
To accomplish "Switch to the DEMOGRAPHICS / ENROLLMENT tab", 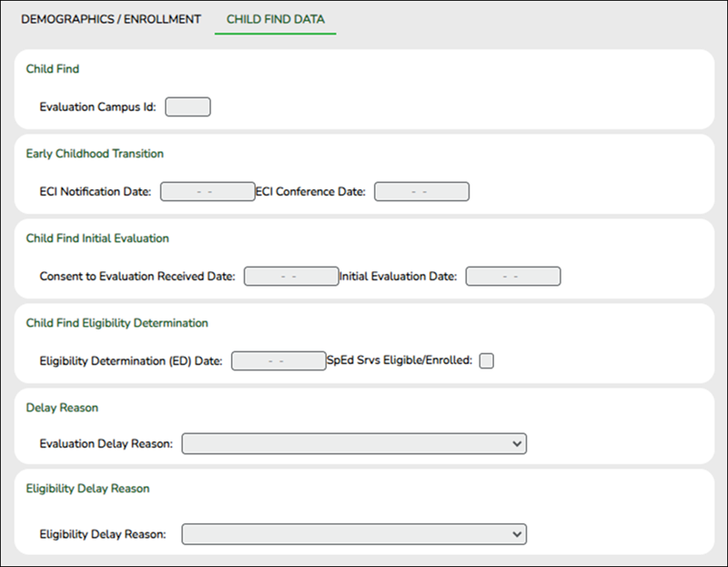I will click(x=110, y=18).
